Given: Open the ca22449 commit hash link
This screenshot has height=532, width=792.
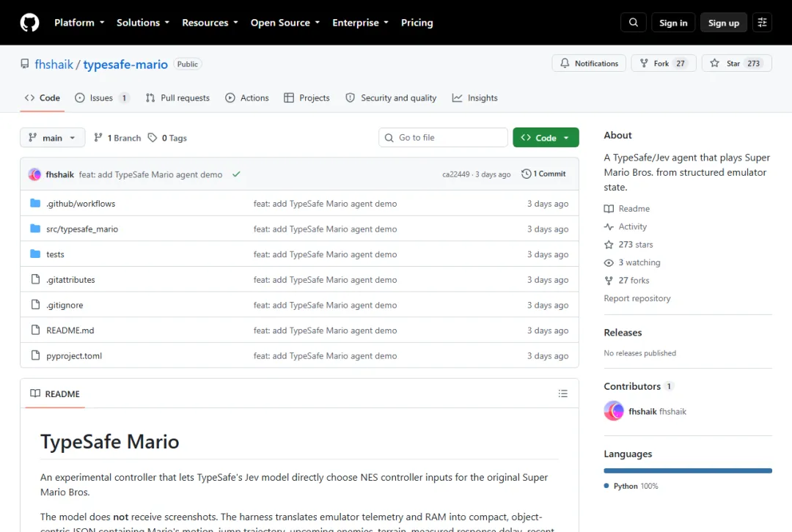Looking at the screenshot, I should [x=455, y=174].
